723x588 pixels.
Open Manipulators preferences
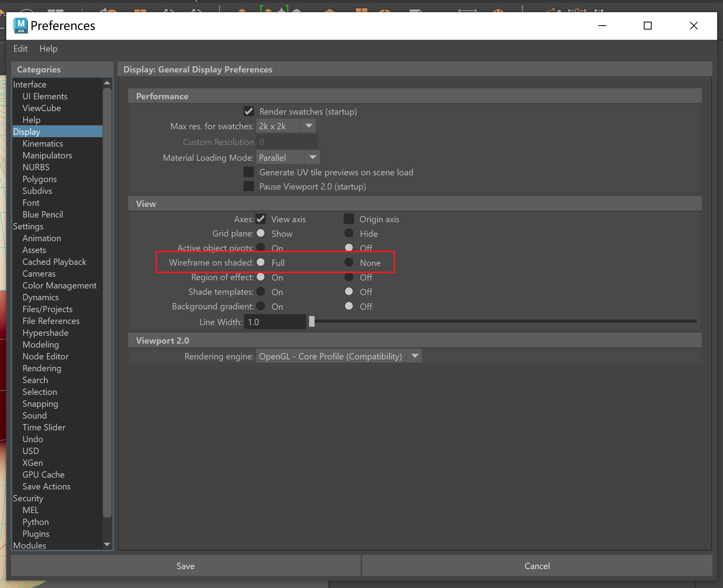[x=47, y=155]
